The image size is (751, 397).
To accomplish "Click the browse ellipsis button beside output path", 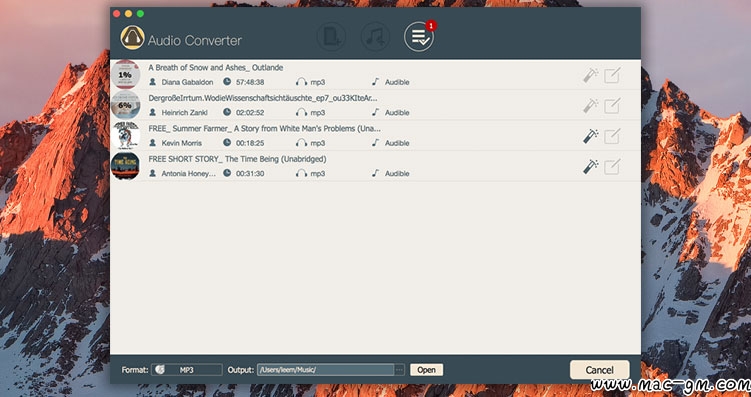I will 399,370.
